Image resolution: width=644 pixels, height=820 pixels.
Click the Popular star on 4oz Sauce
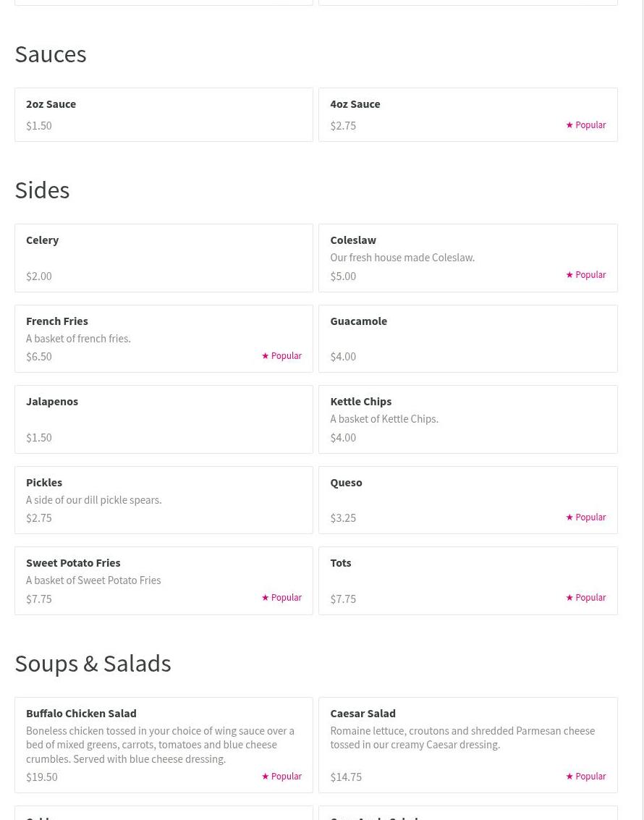tap(569, 125)
